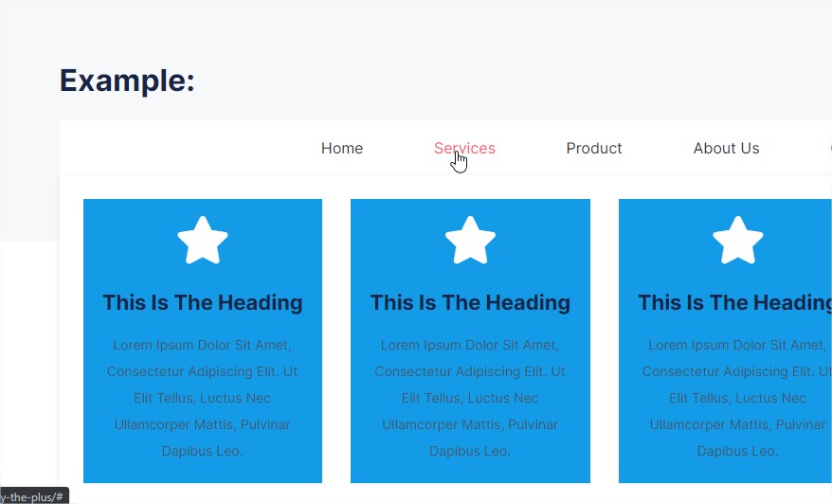Image resolution: width=832 pixels, height=504 pixels.
Task: Click the URL status preview at bottom-left
Action: (x=33, y=496)
